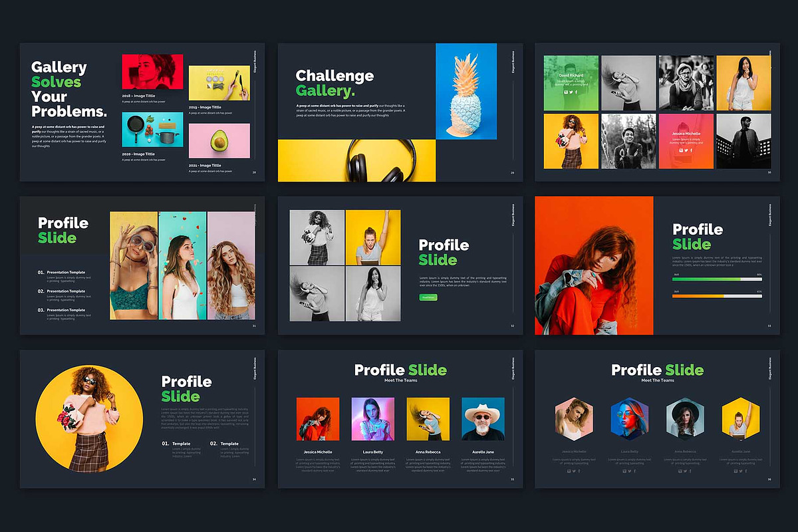Select the teal frying pan image

152,129
